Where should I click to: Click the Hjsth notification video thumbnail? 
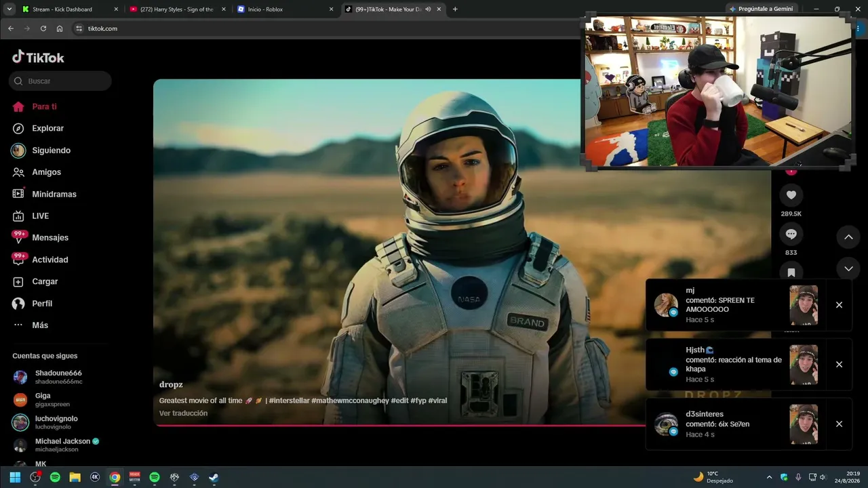(x=804, y=365)
